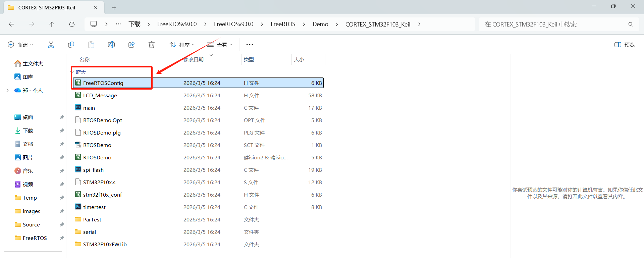
Task: Click the Rename icon in toolbar
Action: tap(111, 45)
